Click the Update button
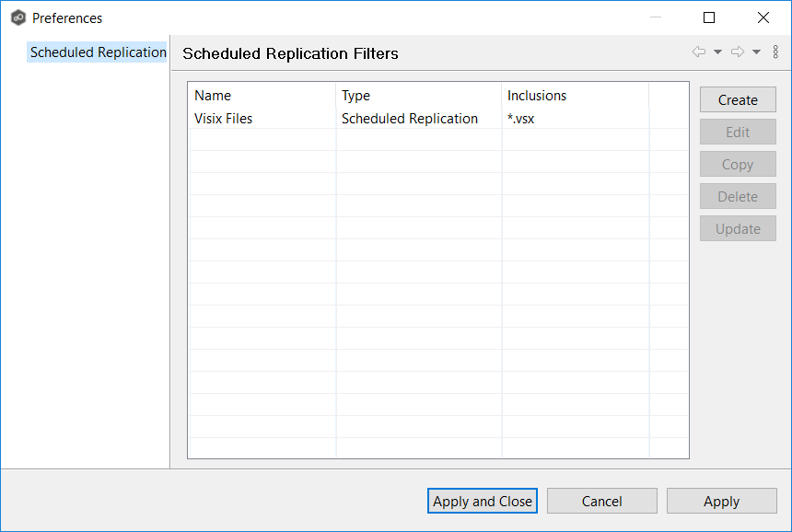 click(x=738, y=228)
